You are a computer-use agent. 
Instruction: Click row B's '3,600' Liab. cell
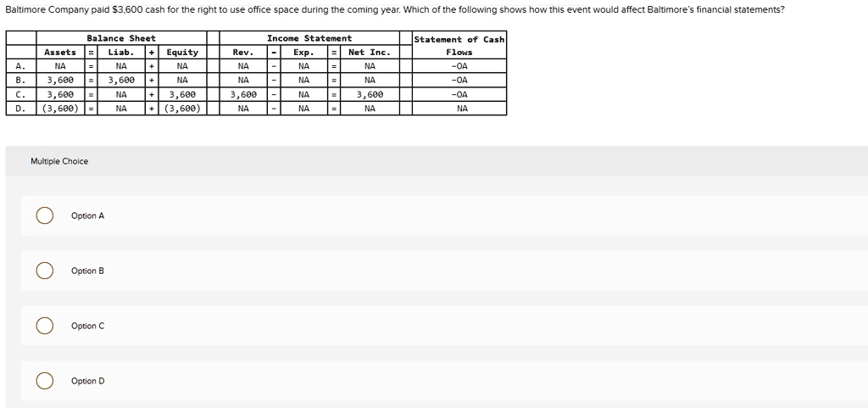[121, 81]
